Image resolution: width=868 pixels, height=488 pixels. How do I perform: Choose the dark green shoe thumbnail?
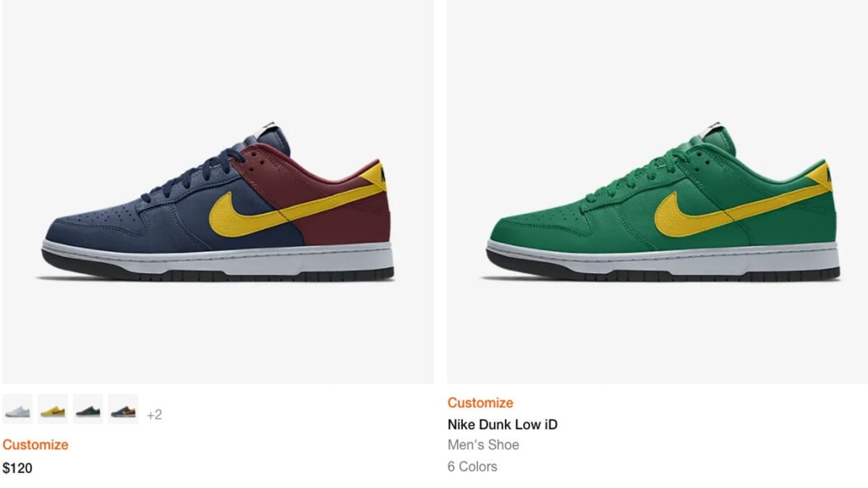(88, 409)
